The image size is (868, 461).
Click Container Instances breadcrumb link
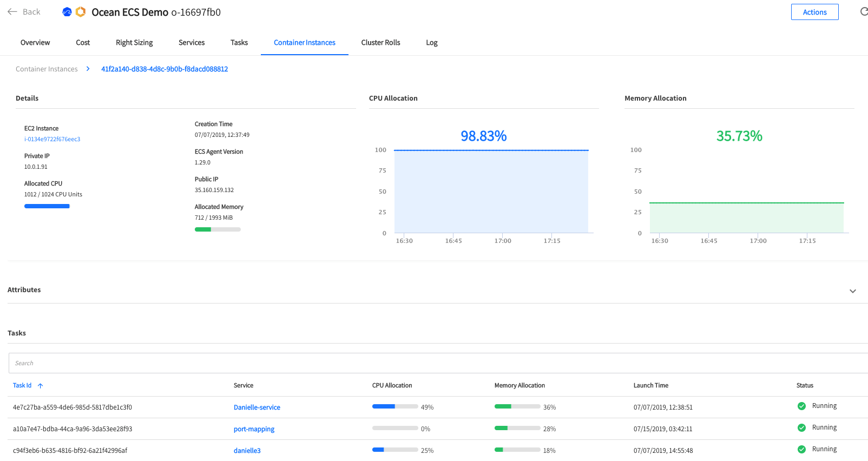(47, 69)
